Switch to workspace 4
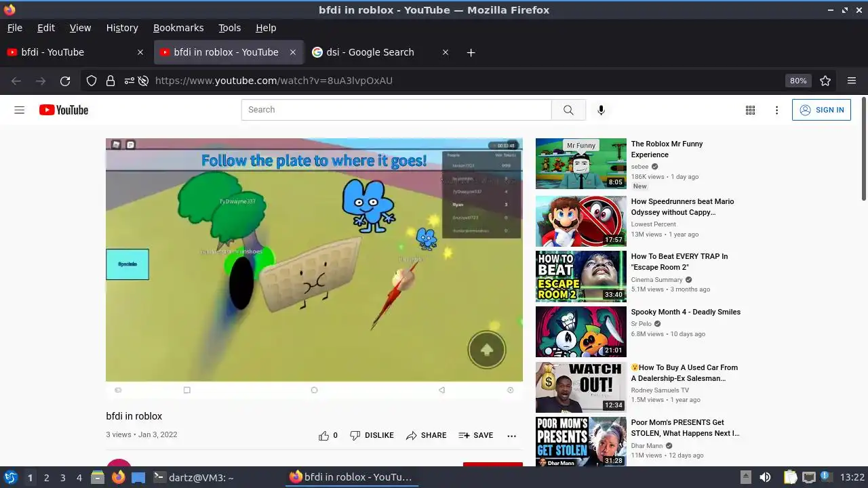The width and height of the screenshot is (868, 488). (79, 477)
